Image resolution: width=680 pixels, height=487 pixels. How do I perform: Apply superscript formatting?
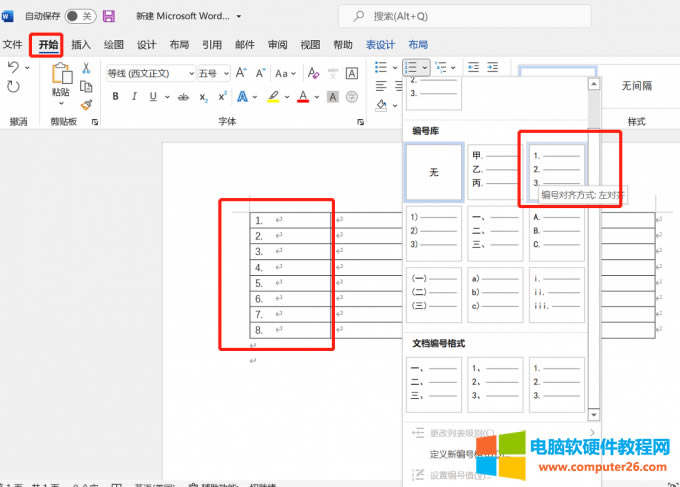[x=222, y=97]
